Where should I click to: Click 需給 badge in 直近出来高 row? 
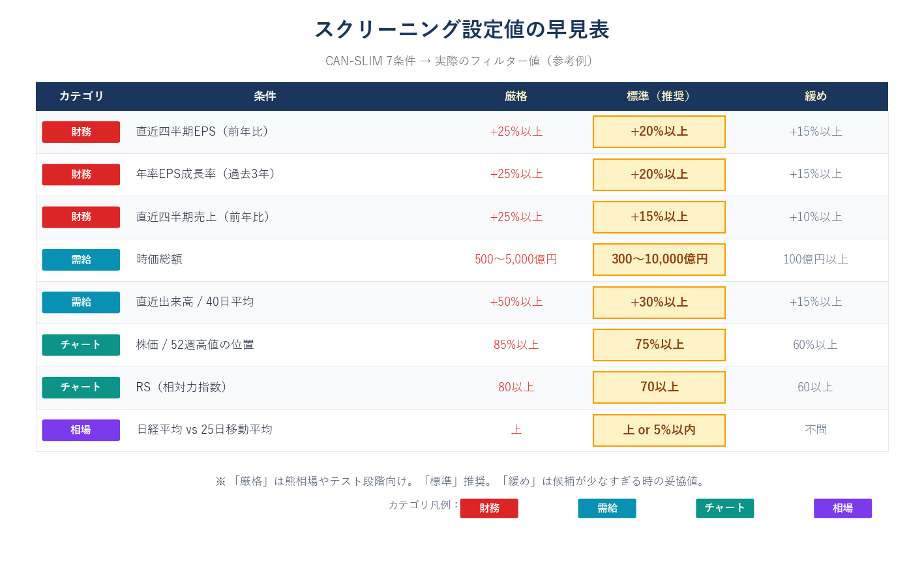pyautogui.click(x=81, y=302)
